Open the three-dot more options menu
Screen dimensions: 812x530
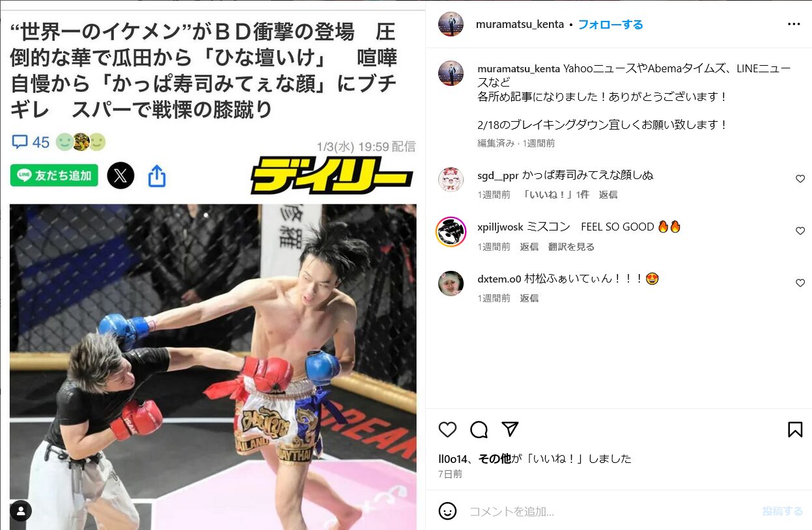tap(794, 24)
